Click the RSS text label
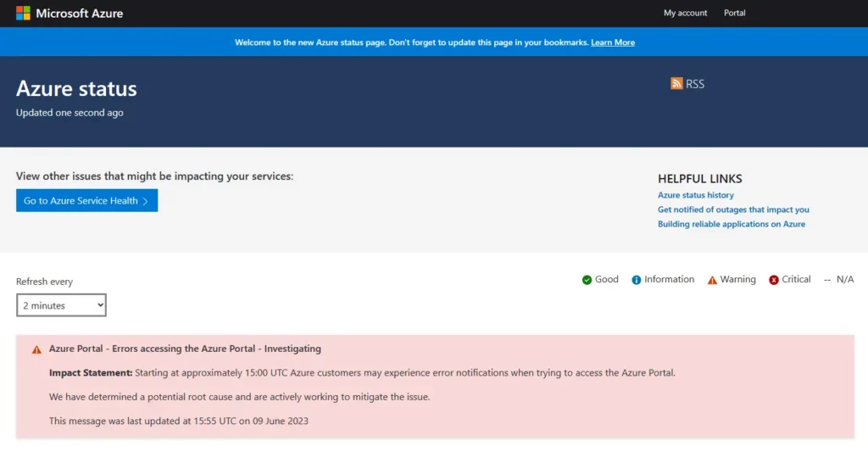868x452 pixels. click(695, 84)
